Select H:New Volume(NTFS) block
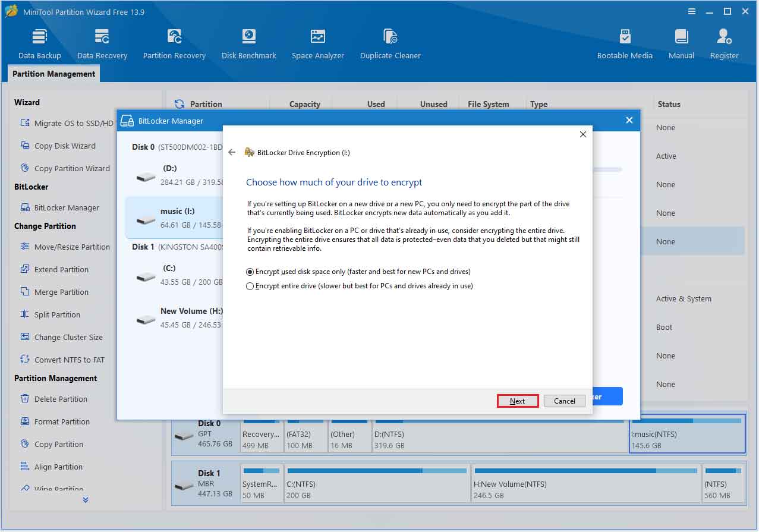Viewport: 759px width, 532px height. (x=585, y=484)
